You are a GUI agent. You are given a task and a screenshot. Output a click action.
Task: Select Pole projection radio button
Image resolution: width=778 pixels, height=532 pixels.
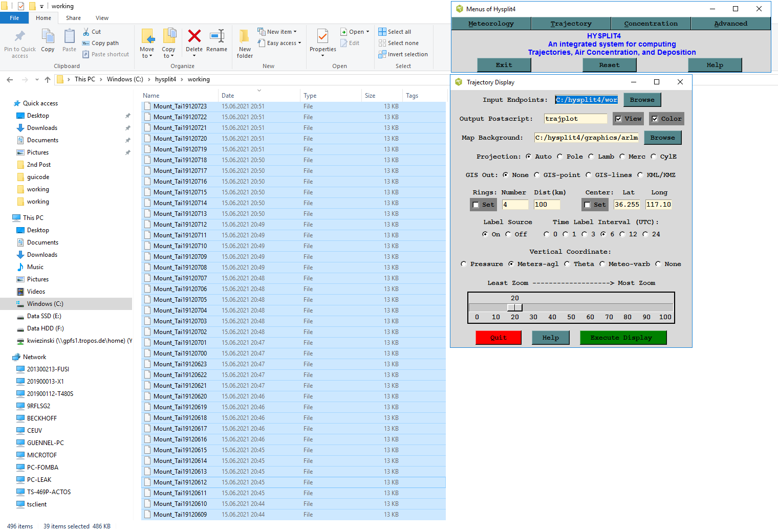pyautogui.click(x=560, y=157)
